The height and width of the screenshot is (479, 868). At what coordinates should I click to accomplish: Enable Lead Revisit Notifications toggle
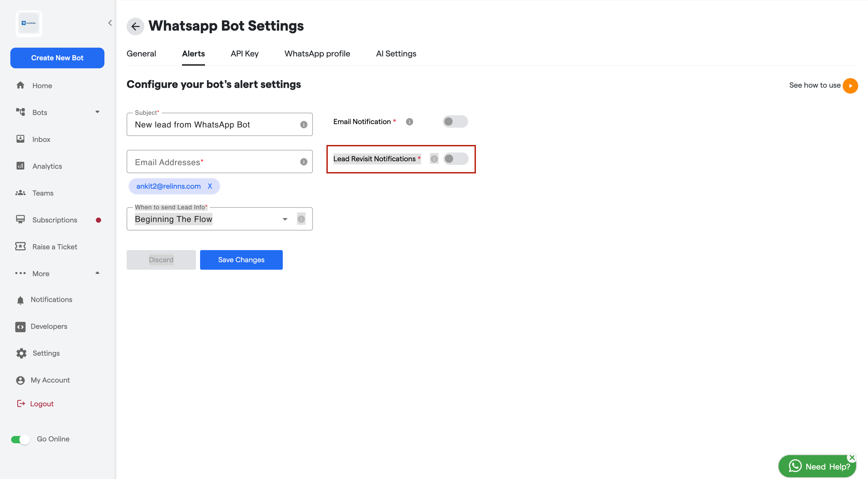[455, 159]
